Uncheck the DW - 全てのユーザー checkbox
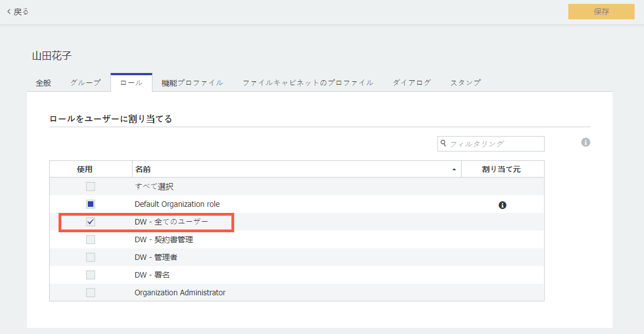The image size is (644, 334). point(91,222)
